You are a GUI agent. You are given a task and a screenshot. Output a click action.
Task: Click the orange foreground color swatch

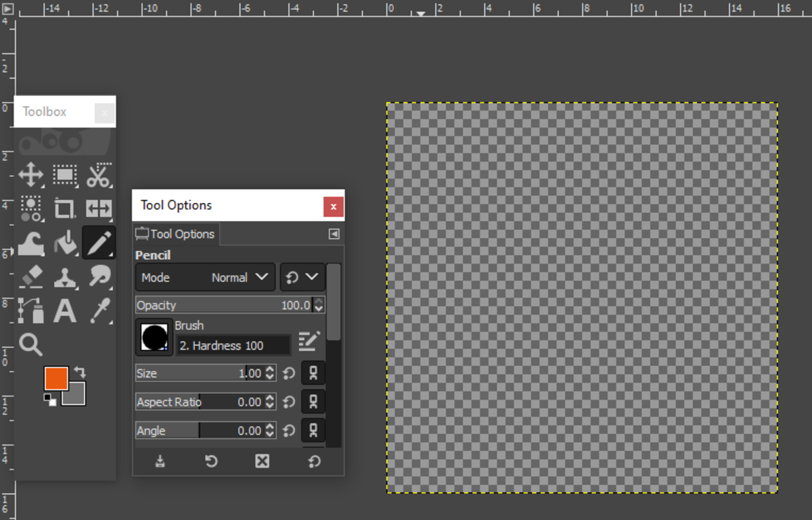(55, 378)
